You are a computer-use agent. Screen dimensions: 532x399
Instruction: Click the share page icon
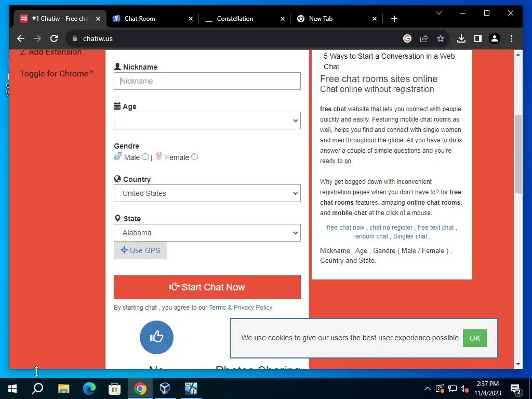tap(424, 38)
